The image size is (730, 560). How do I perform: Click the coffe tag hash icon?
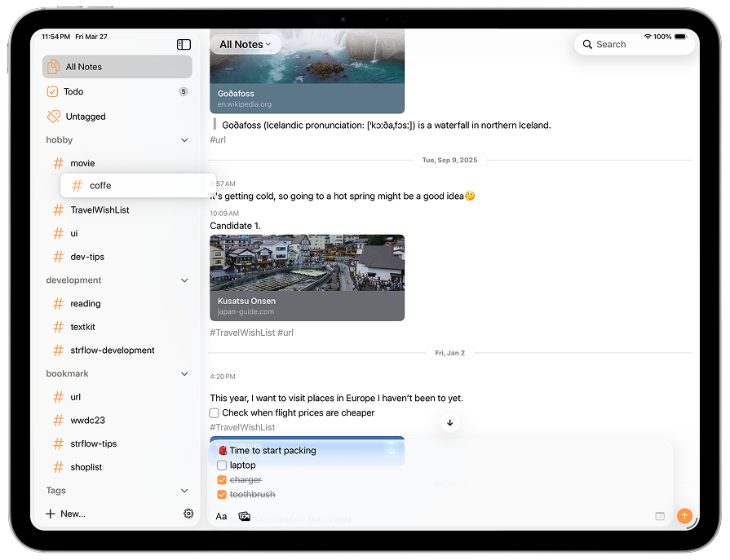pos(77,186)
